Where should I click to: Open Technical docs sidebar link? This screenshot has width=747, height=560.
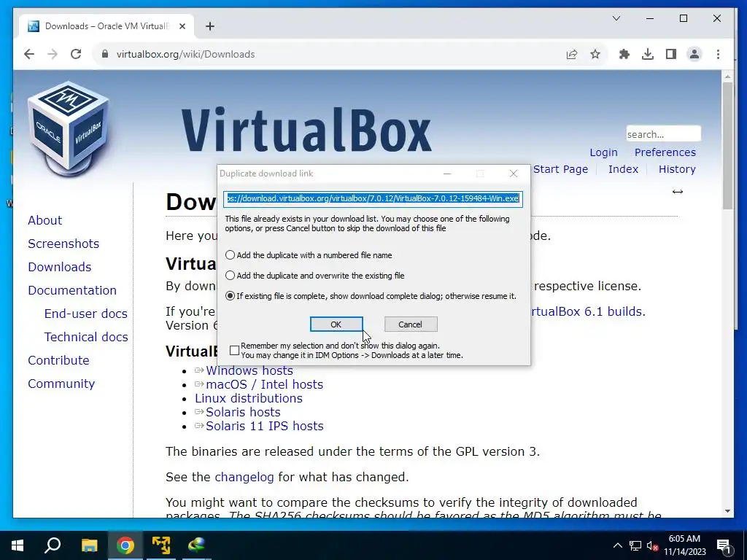(x=86, y=337)
